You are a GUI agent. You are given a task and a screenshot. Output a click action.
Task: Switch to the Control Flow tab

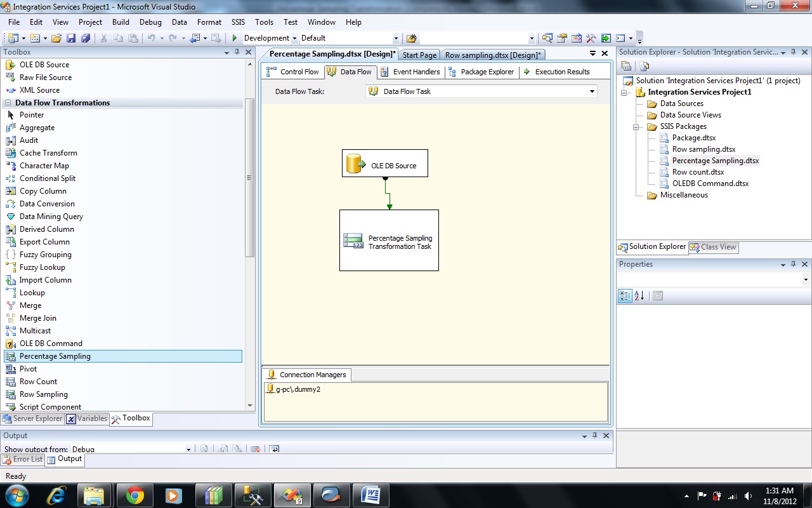point(293,72)
